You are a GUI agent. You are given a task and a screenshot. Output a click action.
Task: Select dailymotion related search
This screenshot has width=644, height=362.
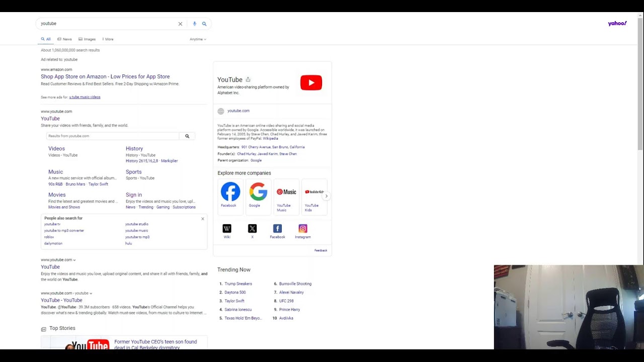53,243
